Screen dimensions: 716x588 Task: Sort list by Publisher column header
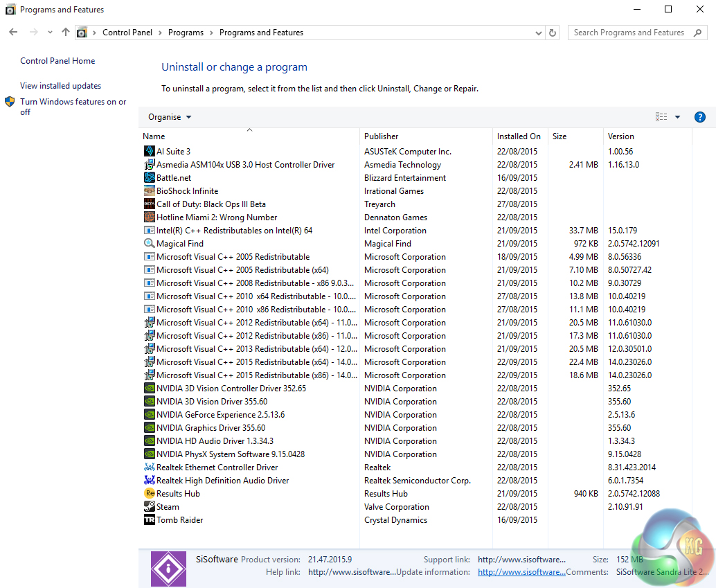(x=382, y=136)
